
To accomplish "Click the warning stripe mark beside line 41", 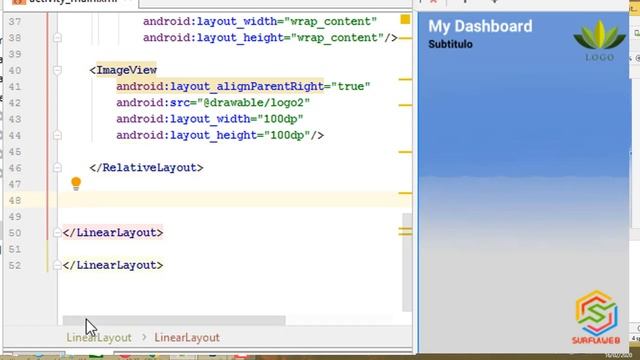I will 405,79.
